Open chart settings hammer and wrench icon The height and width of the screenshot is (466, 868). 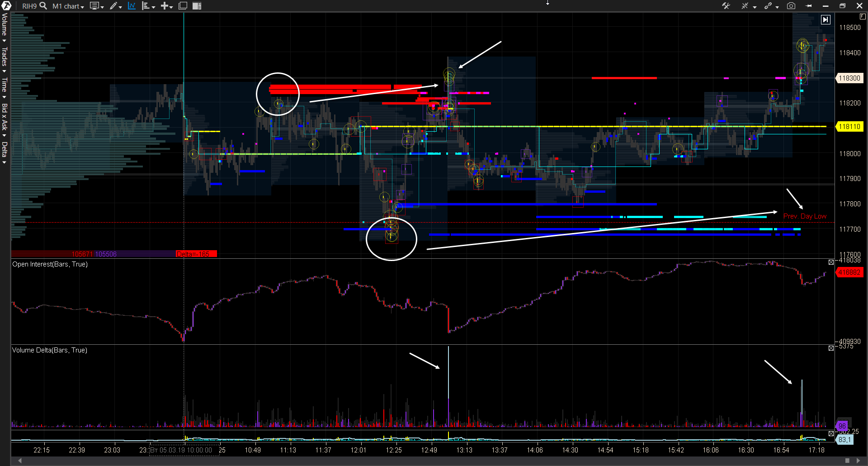point(726,6)
